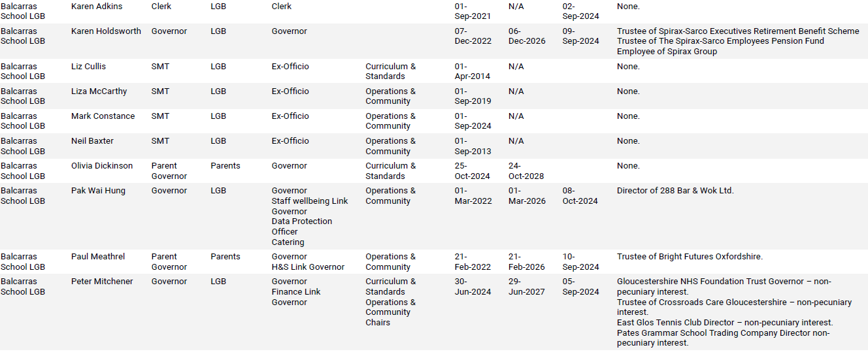Select the 'Employee of Spirax Group' line
868x358 pixels.
click(667, 52)
